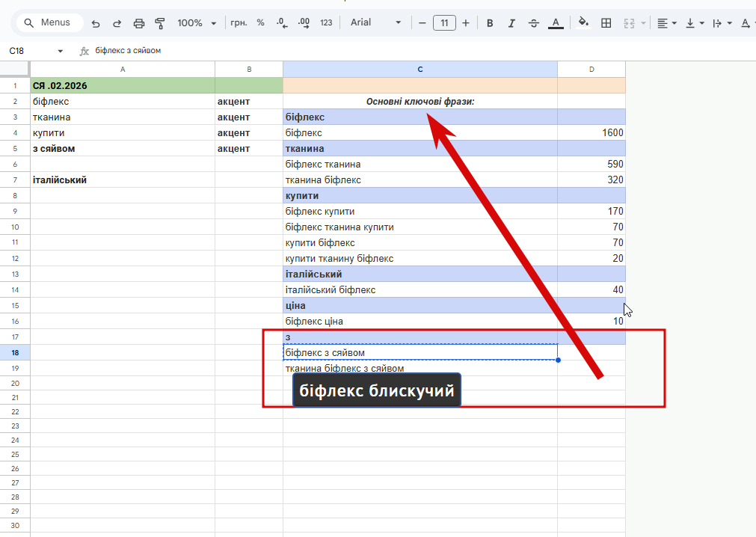756x537 pixels.
Task: Open the 100% zoom dropdown
Action: (197, 23)
